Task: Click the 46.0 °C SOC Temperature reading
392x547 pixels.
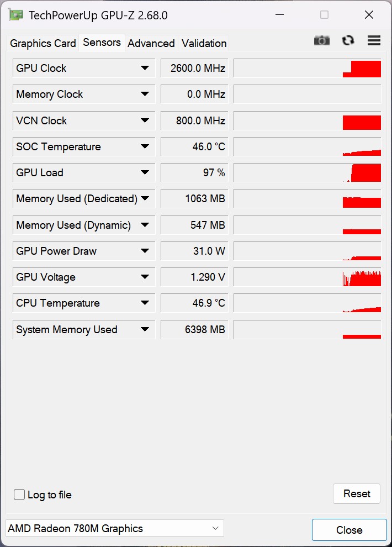Action: click(194, 146)
